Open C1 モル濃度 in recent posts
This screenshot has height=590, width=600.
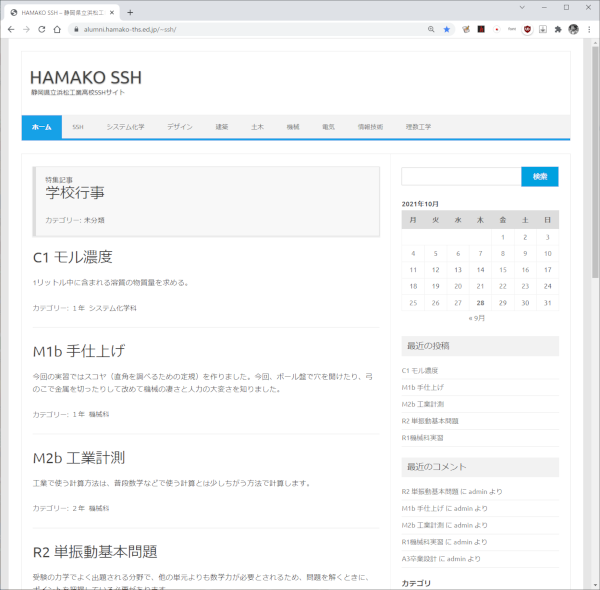click(420, 371)
